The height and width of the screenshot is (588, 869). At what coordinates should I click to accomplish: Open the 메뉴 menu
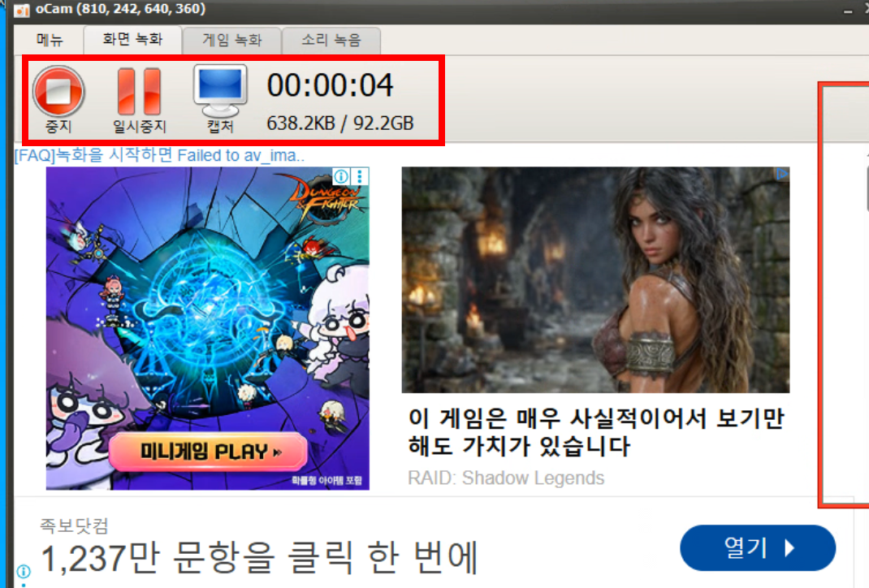pyautogui.click(x=50, y=40)
